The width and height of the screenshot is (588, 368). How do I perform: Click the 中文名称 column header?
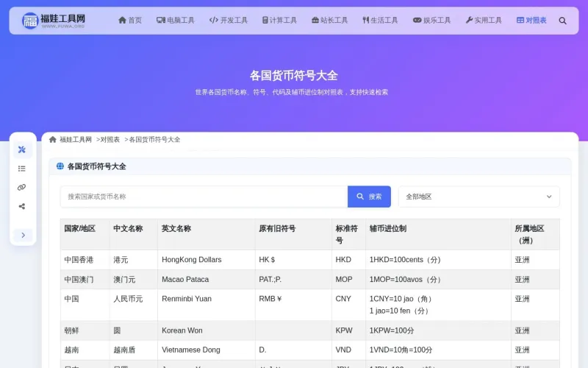pos(134,234)
